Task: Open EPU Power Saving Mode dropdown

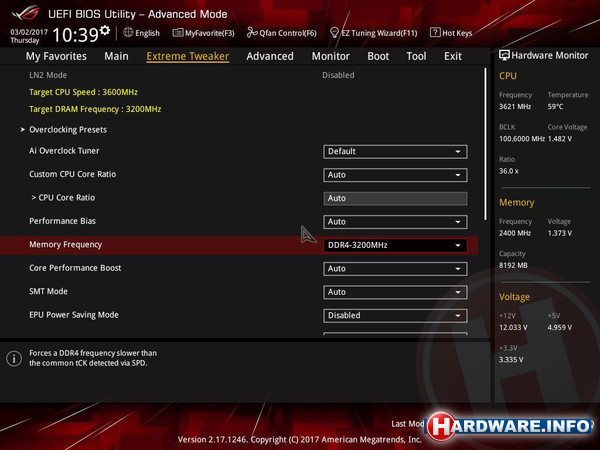Action: pyautogui.click(x=395, y=316)
